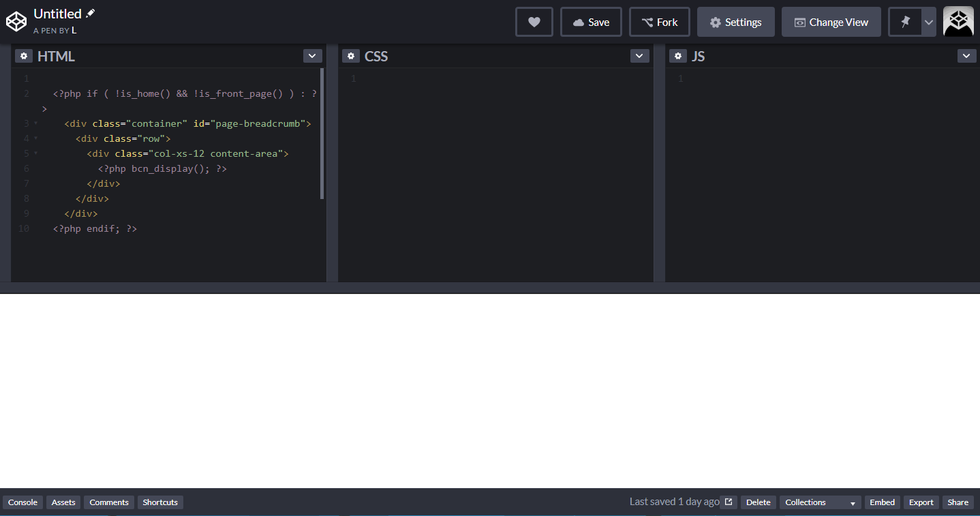
Task: Open the pen Settings dialog
Action: click(735, 21)
